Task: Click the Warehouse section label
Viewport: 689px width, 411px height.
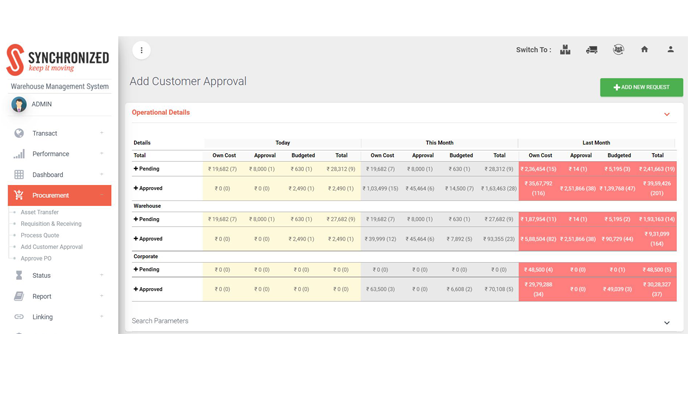Action: tap(147, 206)
